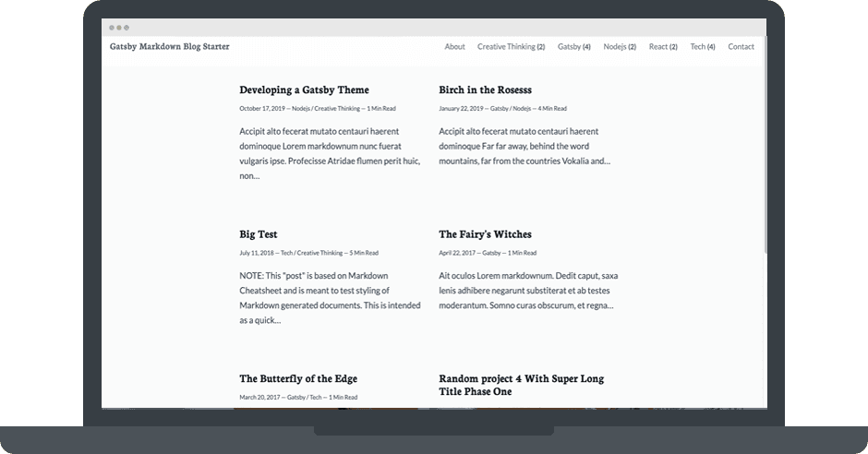Image resolution: width=868 pixels, height=454 pixels.
Task: Open the post Birch in the Rosesss
Action: (485, 90)
